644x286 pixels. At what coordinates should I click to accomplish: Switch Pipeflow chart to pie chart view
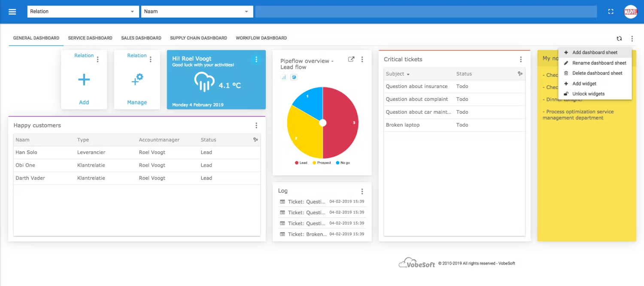(x=294, y=77)
